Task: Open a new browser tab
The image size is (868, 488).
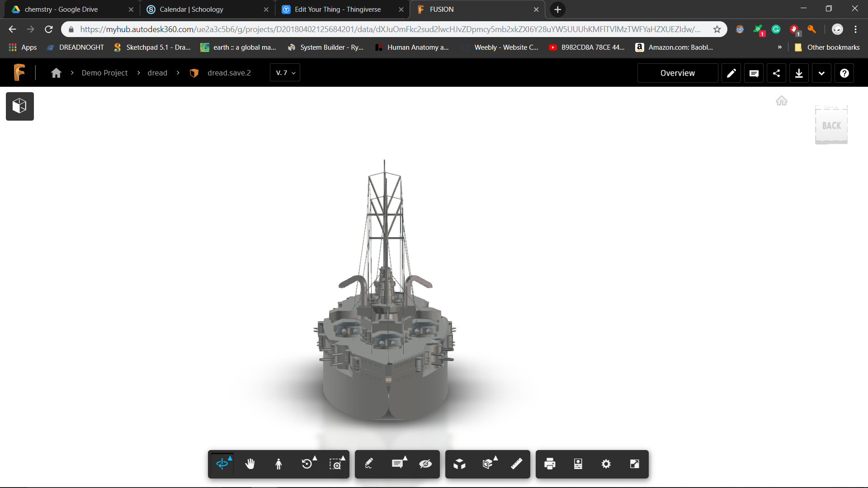Action: point(558,9)
